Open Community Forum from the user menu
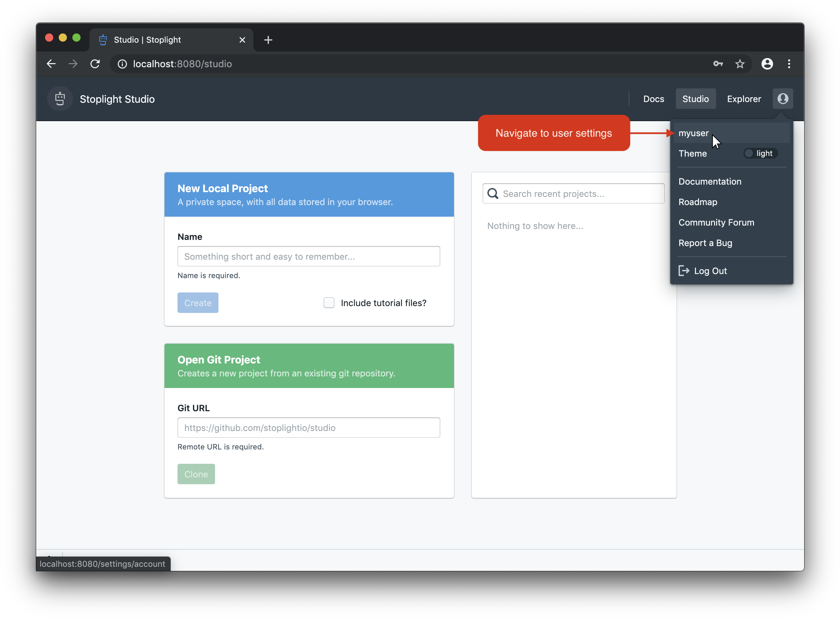Viewport: 840px width, 618px height. point(716,222)
